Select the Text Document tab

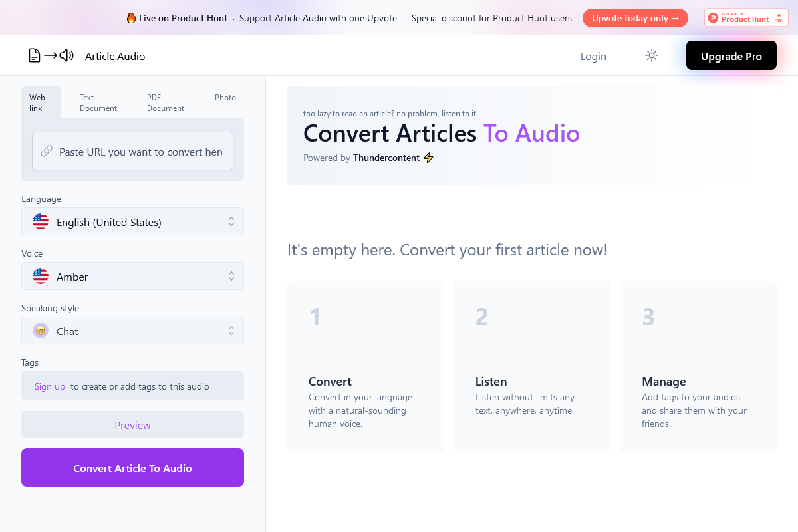[x=98, y=102]
